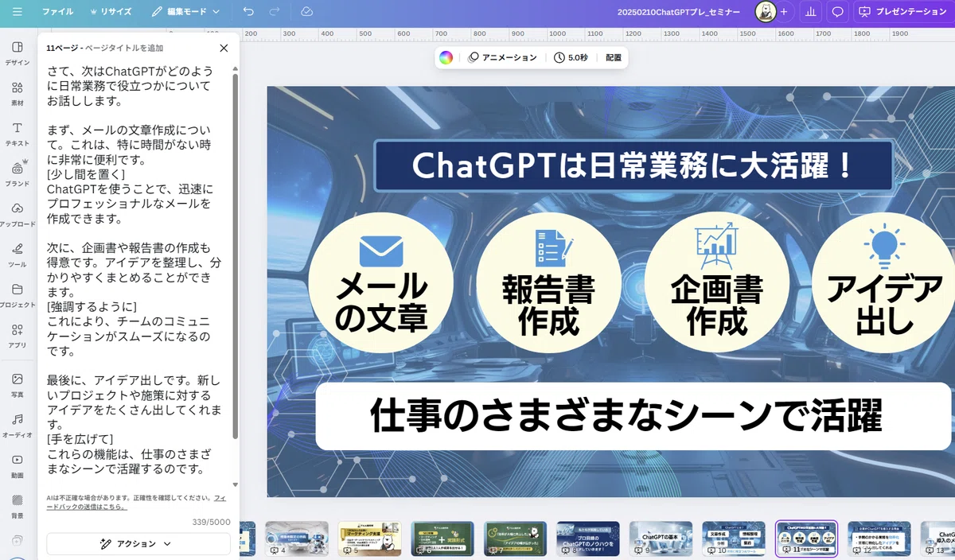
Task: Redo the last action
Action: pos(275,12)
